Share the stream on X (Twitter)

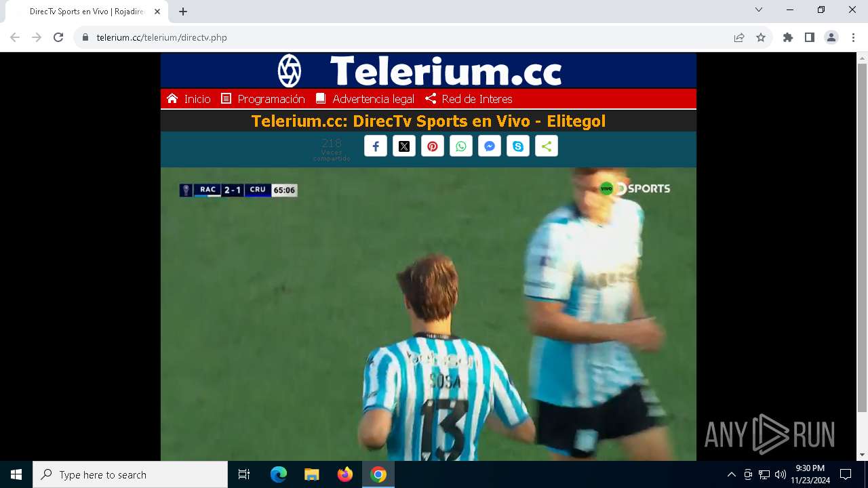(404, 146)
